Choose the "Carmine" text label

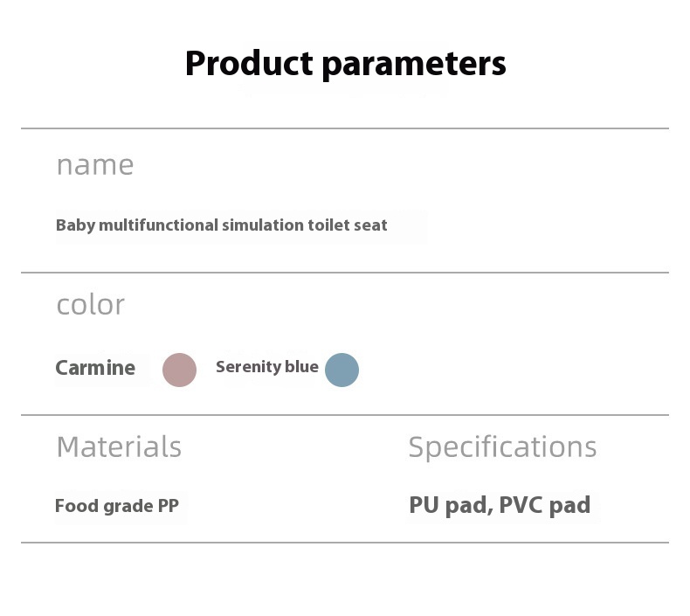pos(95,368)
